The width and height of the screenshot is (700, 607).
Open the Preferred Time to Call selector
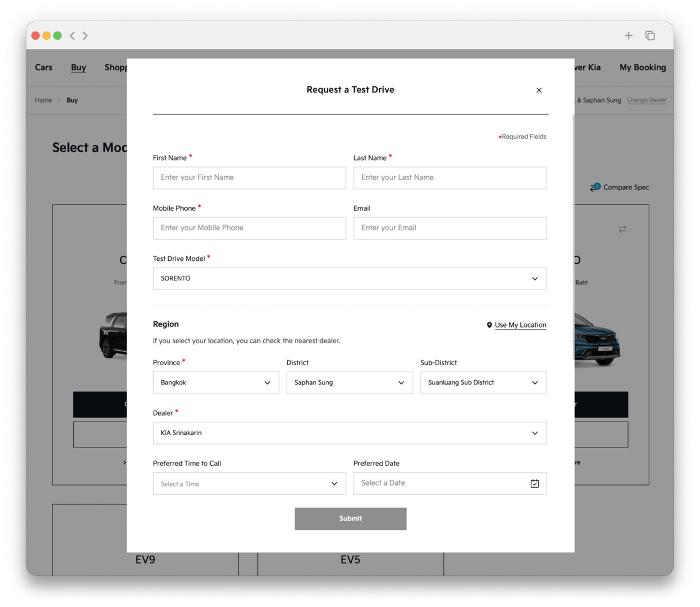tap(249, 484)
